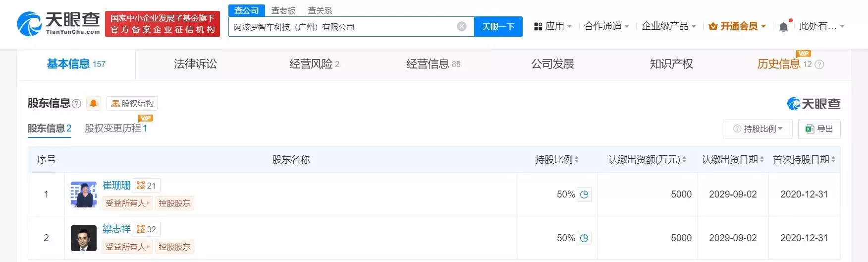Click the help icon beside 历史信息 tab
This screenshot has width=868, height=262.
point(819,65)
